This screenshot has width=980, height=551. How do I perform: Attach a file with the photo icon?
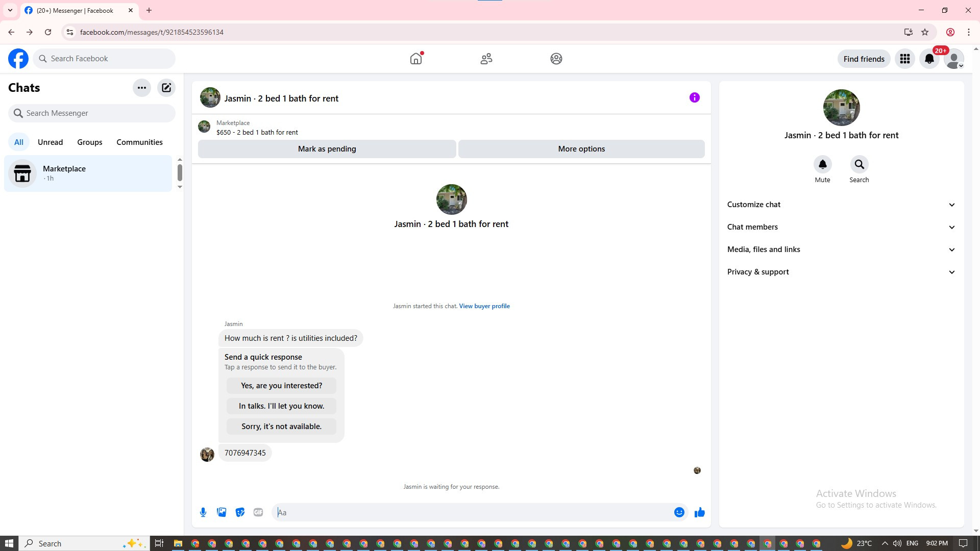(222, 512)
